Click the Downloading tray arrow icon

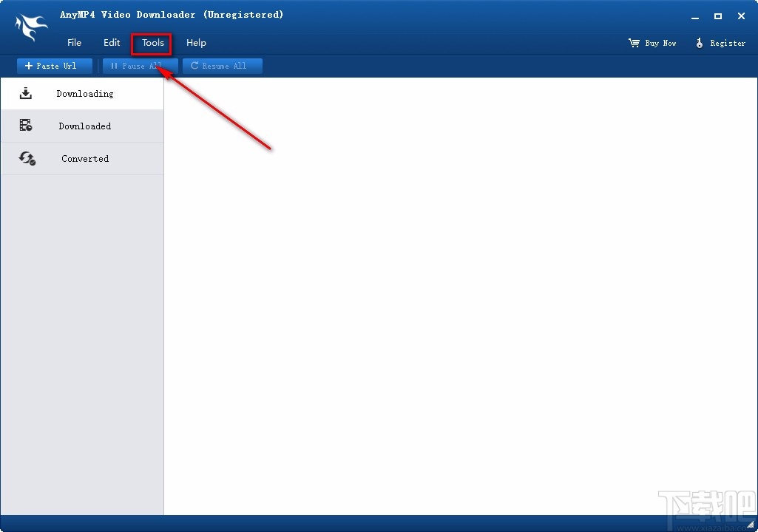pos(26,93)
